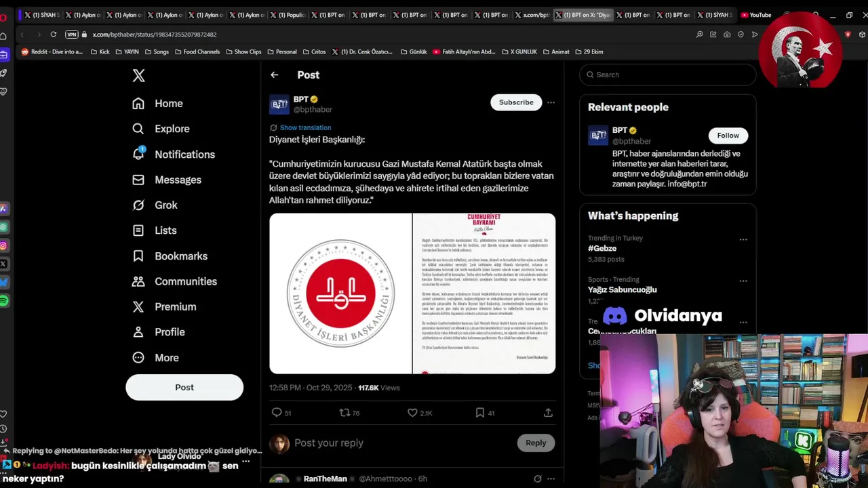Click the browser address bar URL
Image resolution: width=868 pixels, height=488 pixels.
coord(155,35)
